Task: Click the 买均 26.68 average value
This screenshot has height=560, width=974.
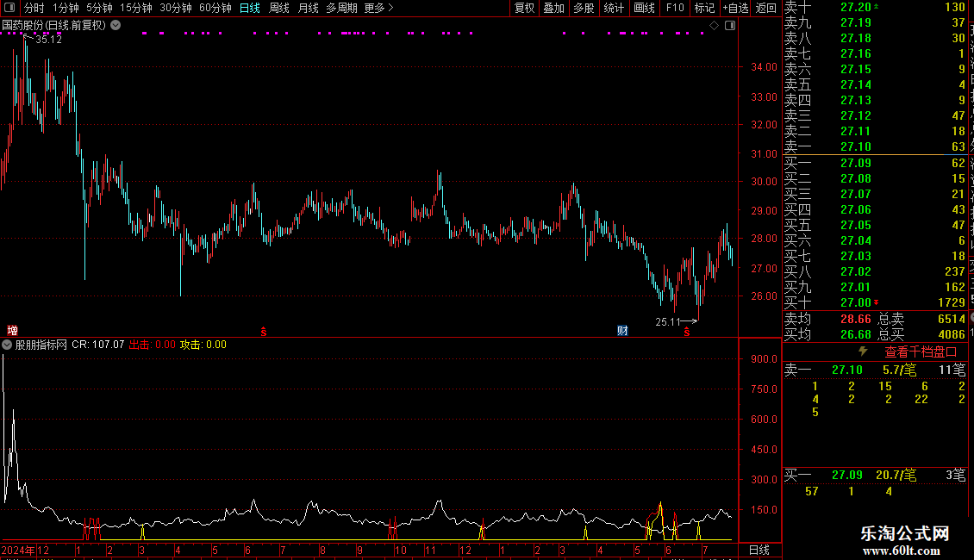Action: (x=855, y=334)
